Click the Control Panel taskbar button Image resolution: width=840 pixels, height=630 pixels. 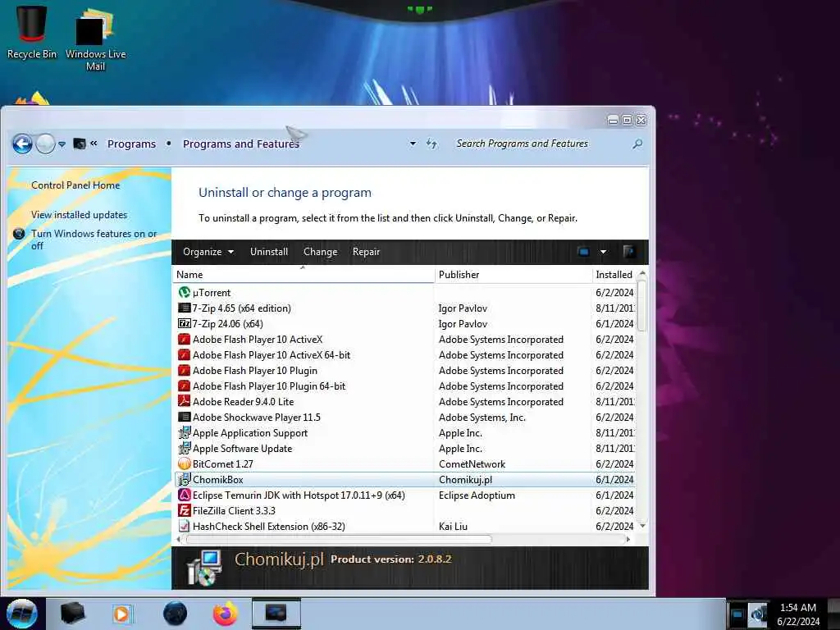coord(276,614)
